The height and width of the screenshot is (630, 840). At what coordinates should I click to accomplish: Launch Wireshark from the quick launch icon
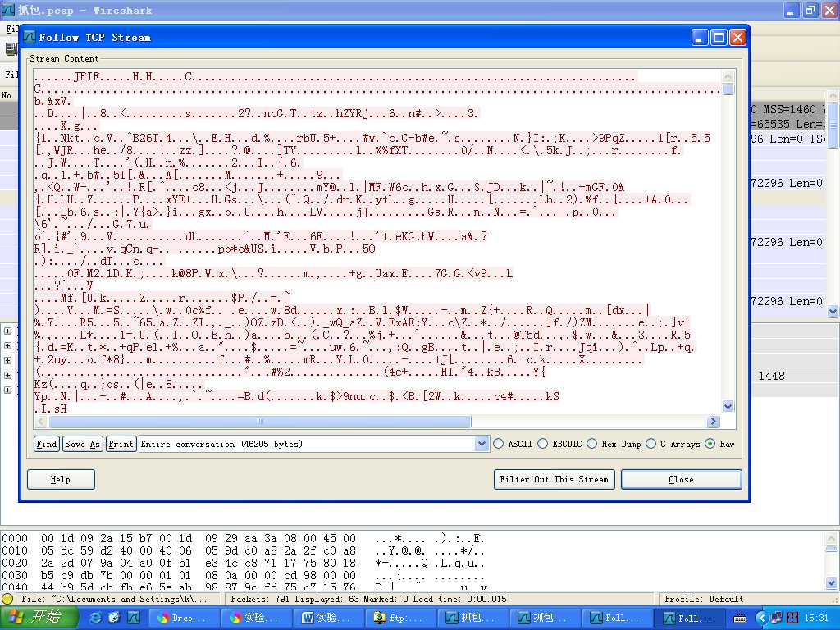coord(134,618)
